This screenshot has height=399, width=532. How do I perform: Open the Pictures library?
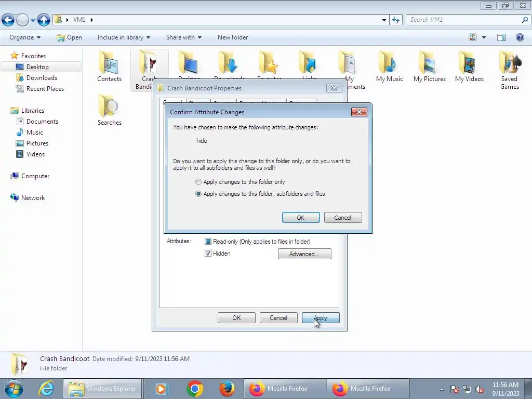coord(37,143)
